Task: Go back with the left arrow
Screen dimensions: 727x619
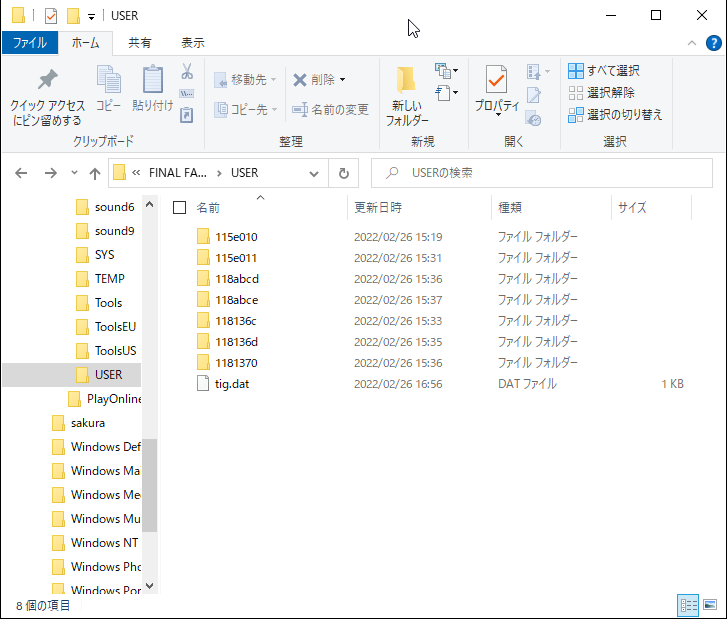Action: [x=21, y=173]
